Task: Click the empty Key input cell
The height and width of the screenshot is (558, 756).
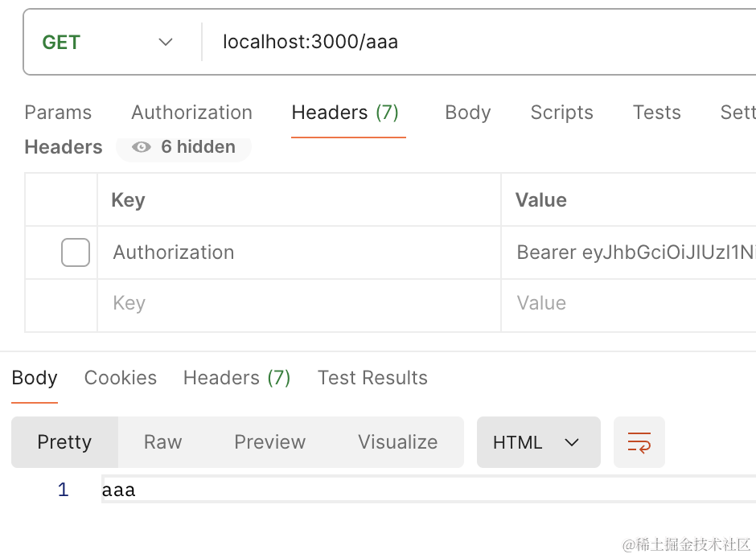Action: (x=298, y=304)
